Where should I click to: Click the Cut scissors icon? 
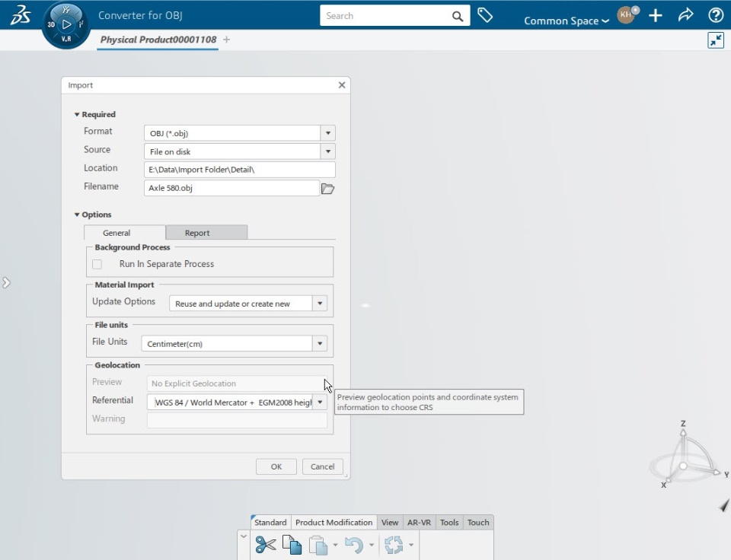pyautogui.click(x=266, y=545)
